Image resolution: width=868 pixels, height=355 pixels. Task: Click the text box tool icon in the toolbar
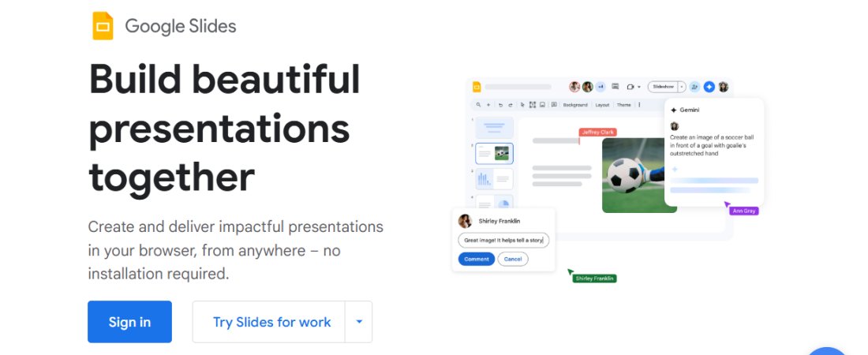533,105
